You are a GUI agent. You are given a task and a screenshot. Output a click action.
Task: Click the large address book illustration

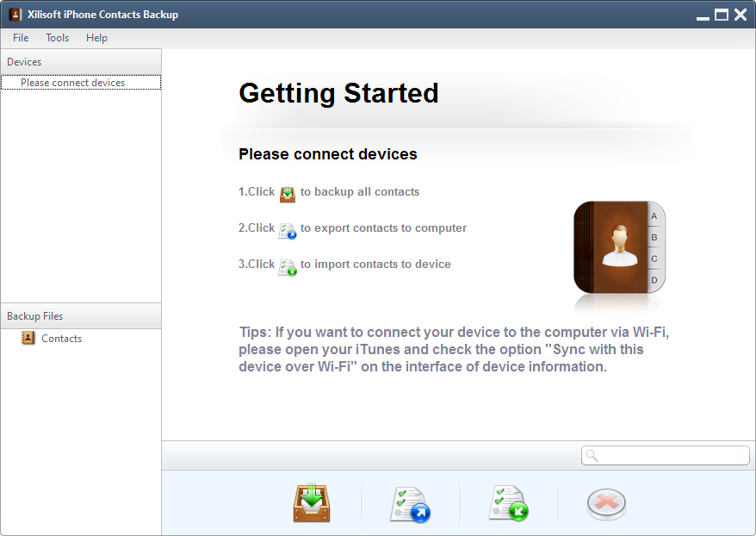point(620,247)
